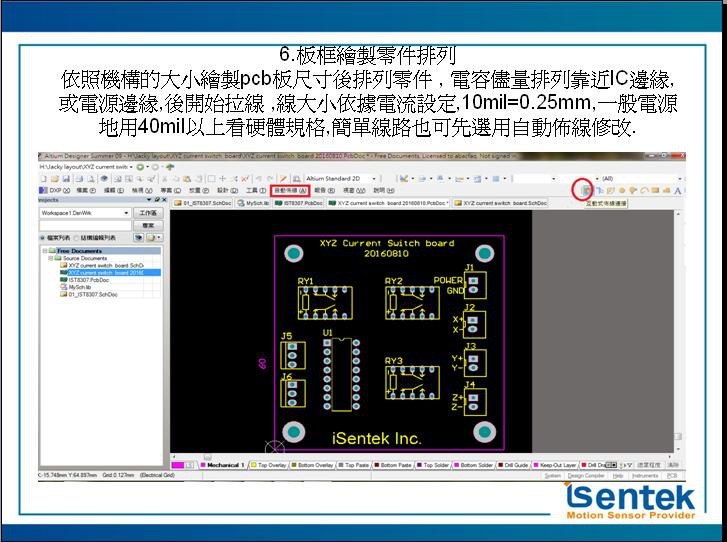Viewport: 727px width, 542px height.
Task: Select the place pad tool icon
Action: (x=622, y=190)
